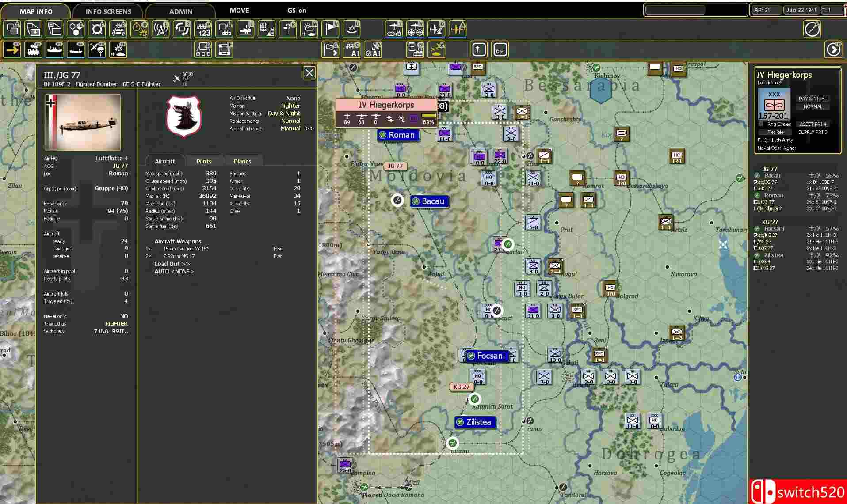
Task: Toggle the Rng Circles checkbox
Action: coord(761,125)
